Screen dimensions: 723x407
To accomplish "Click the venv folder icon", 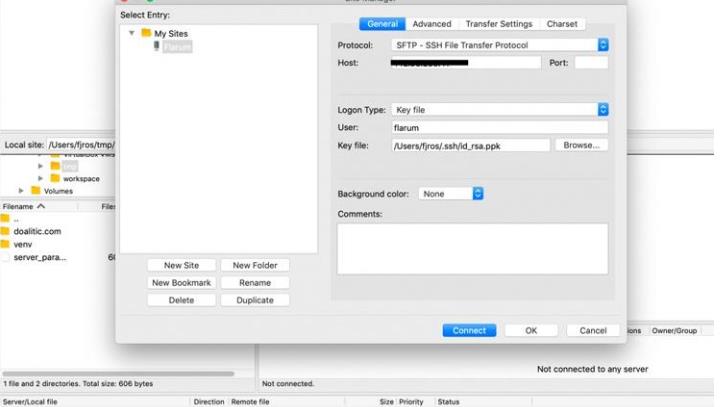I will [x=5, y=244].
